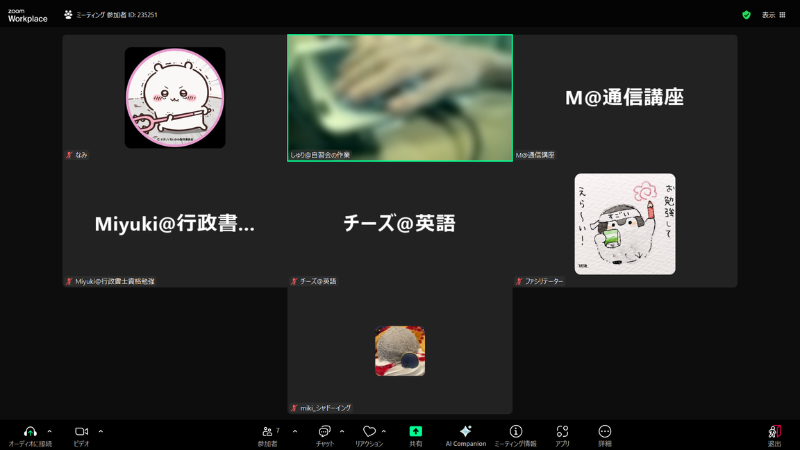Screen dimensions: 800x450
Task: Expand the participants options caret
Action: pyautogui.click(x=295, y=432)
